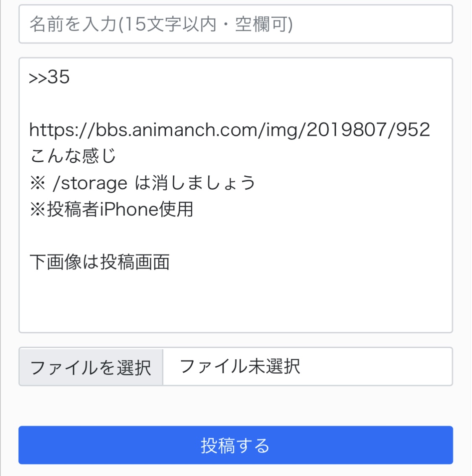
Task: Click the ※ mark before /storage
Action: pos(37,183)
